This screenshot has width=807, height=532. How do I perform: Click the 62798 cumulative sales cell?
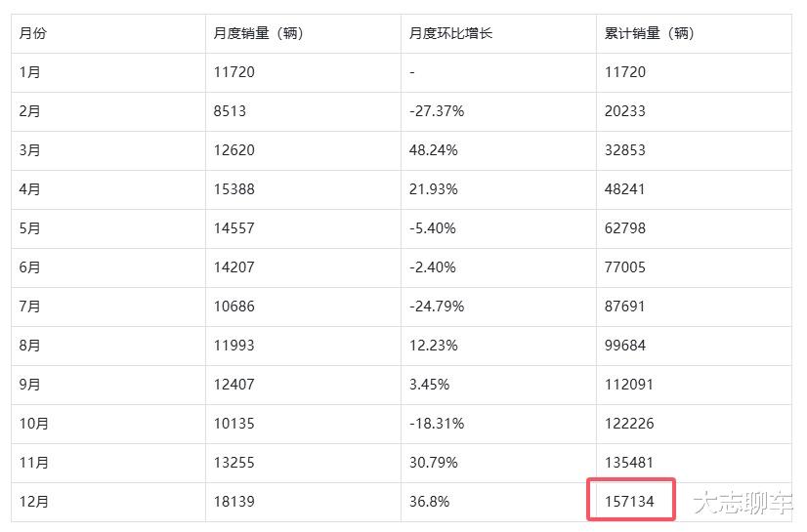pos(625,228)
